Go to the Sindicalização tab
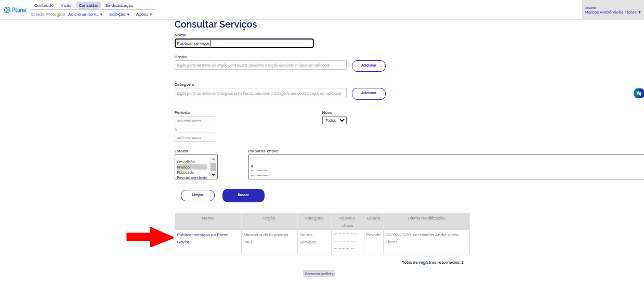The width and height of the screenshot is (644, 285). click(x=119, y=5)
